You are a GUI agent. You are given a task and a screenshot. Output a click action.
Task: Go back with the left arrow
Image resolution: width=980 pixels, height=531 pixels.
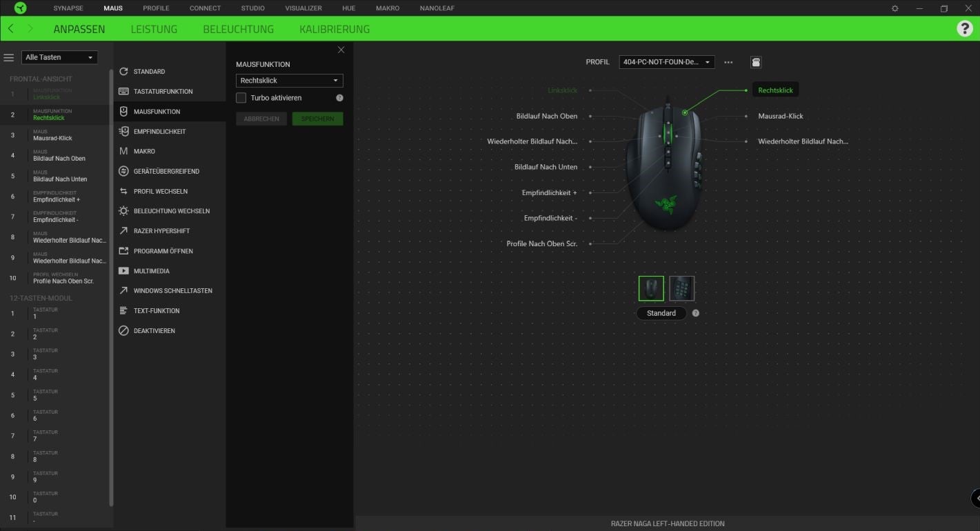(x=11, y=29)
